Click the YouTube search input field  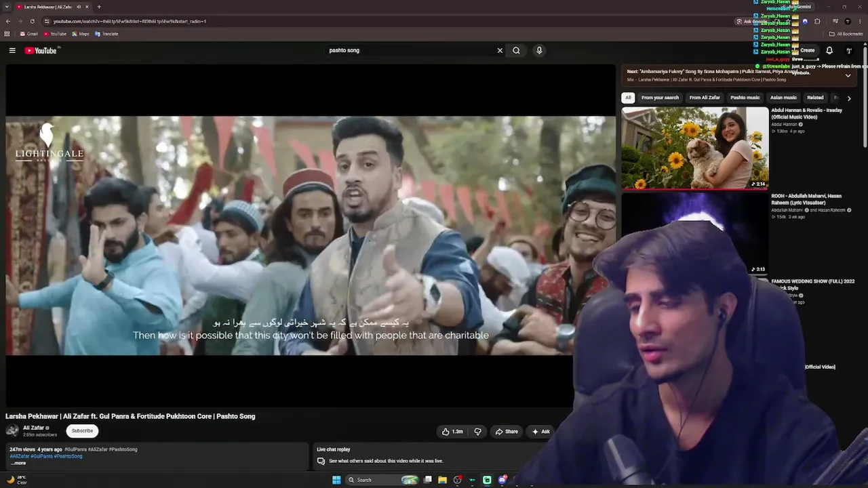click(x=411, y=50)
